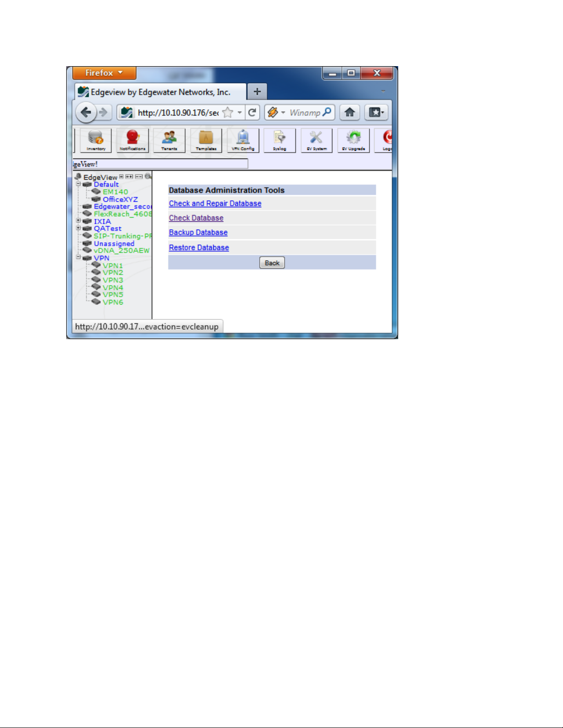Click the site identity icon in address bar
This screenshot has height=728, width=563.
tap(127, 113)
